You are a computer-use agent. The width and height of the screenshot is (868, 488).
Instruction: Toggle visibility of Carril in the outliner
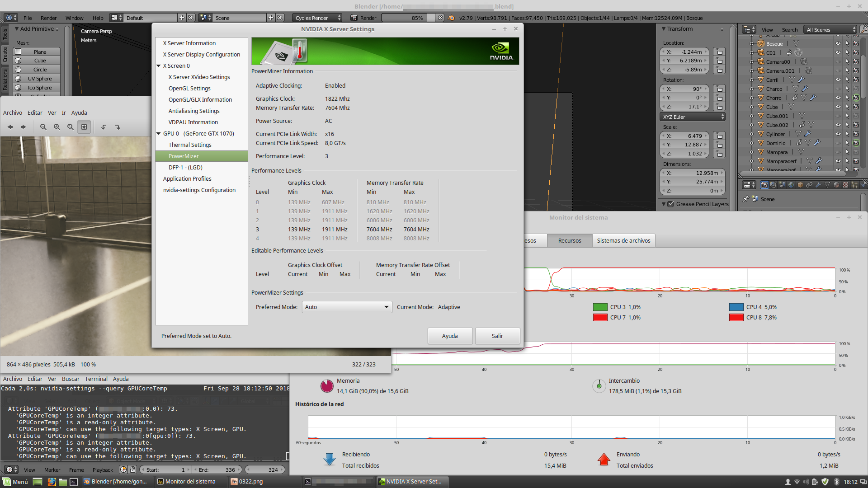click(x=838, y=80)
